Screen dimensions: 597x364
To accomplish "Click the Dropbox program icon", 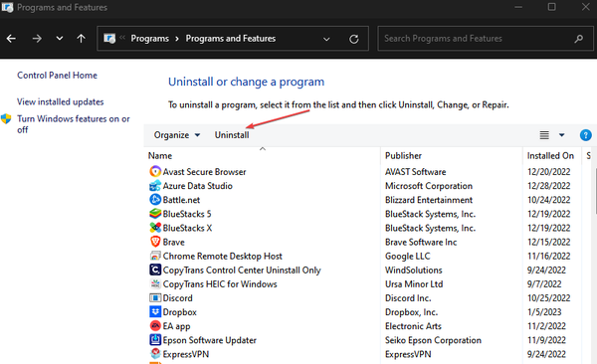I will click(155, 312).
